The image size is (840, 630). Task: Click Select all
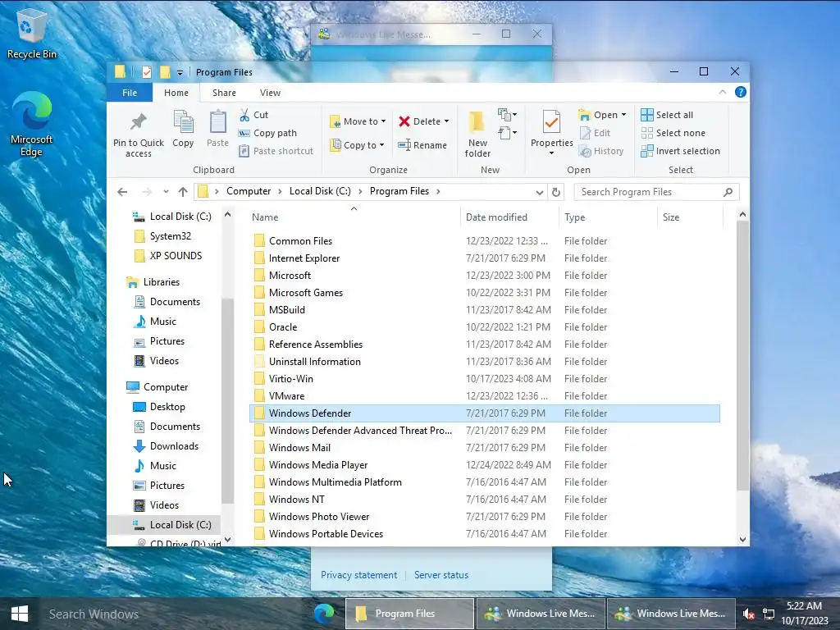coord(667,115)
